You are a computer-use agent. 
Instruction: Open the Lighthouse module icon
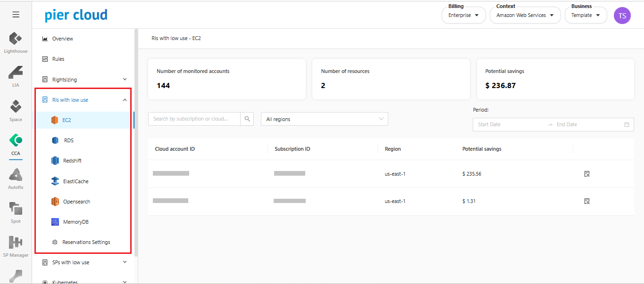pyautogui.click(x=16, y=40)
